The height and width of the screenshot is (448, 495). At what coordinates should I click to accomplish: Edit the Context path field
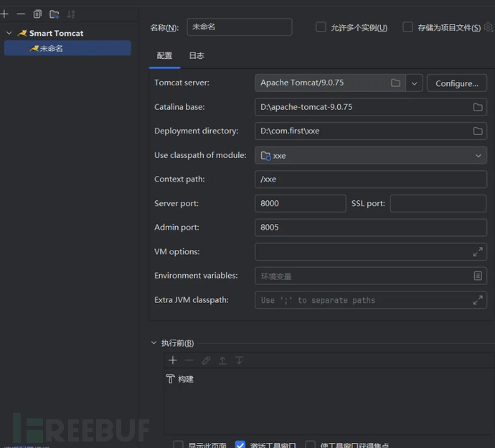(371, 179)
